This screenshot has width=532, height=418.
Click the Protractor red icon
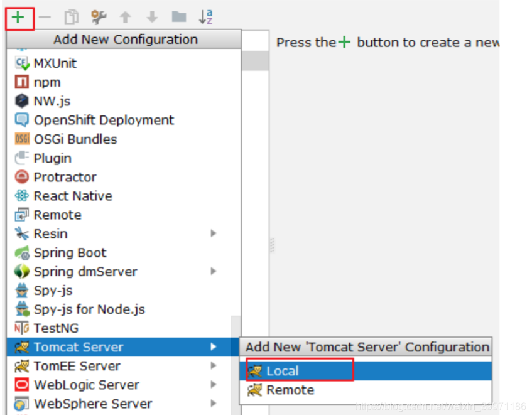click(x=22, y=177)
